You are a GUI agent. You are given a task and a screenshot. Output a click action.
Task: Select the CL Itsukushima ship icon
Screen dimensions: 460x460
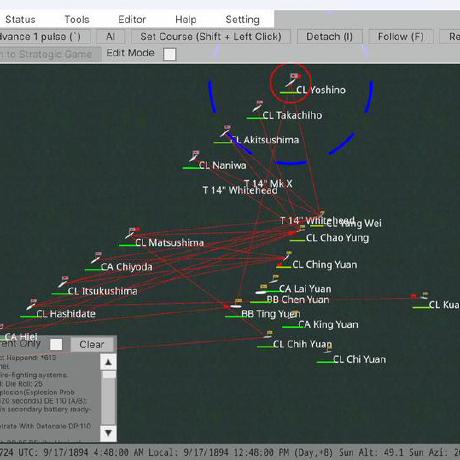(62, 283)
